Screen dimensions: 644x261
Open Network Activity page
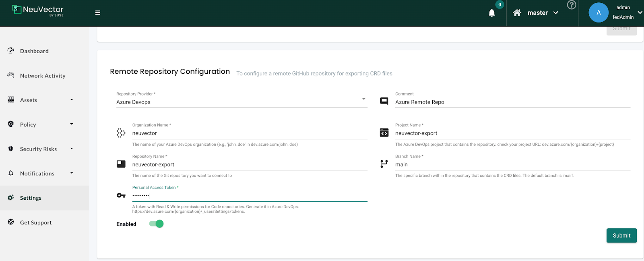pyautogui.click(x=43, y=76)
